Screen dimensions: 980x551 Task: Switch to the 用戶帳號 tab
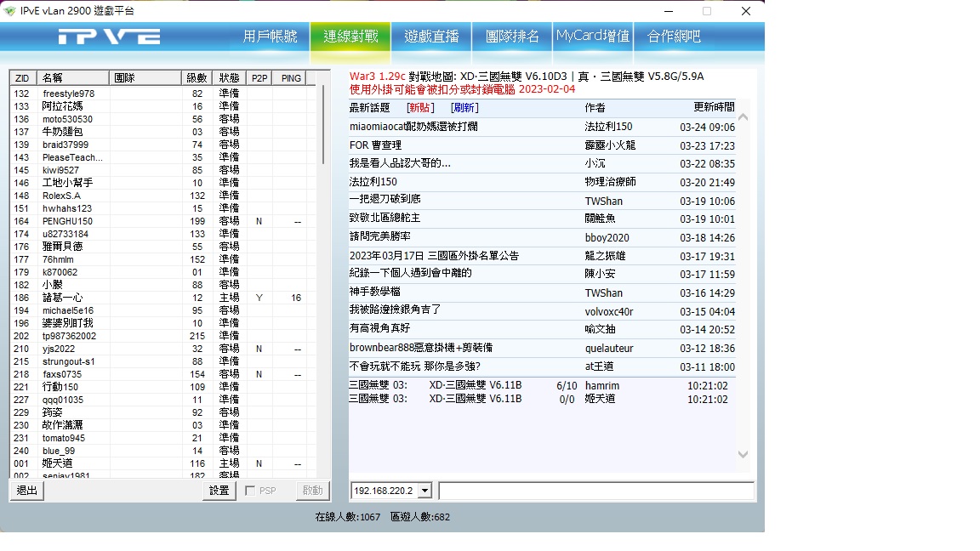tap(270, 37)
